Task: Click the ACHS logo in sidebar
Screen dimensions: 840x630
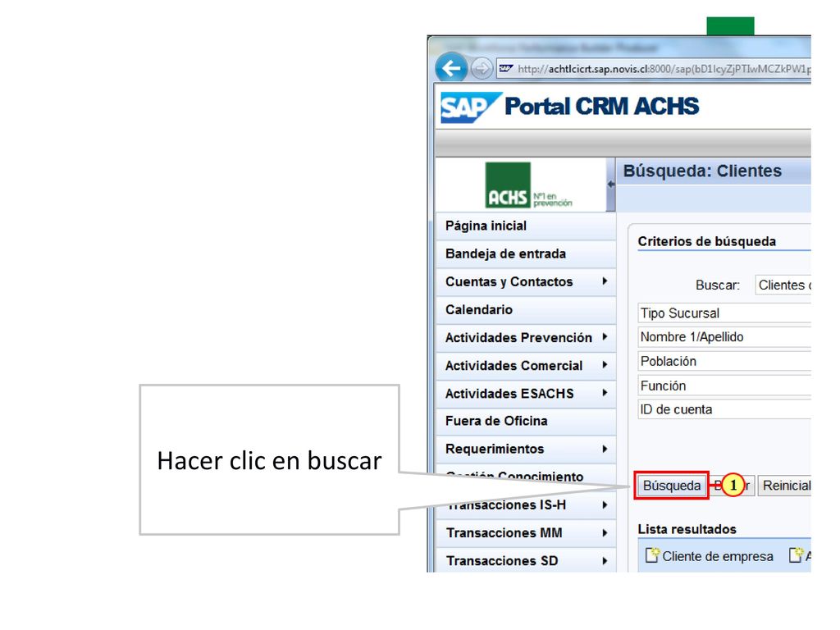Action: coord(528,185)
